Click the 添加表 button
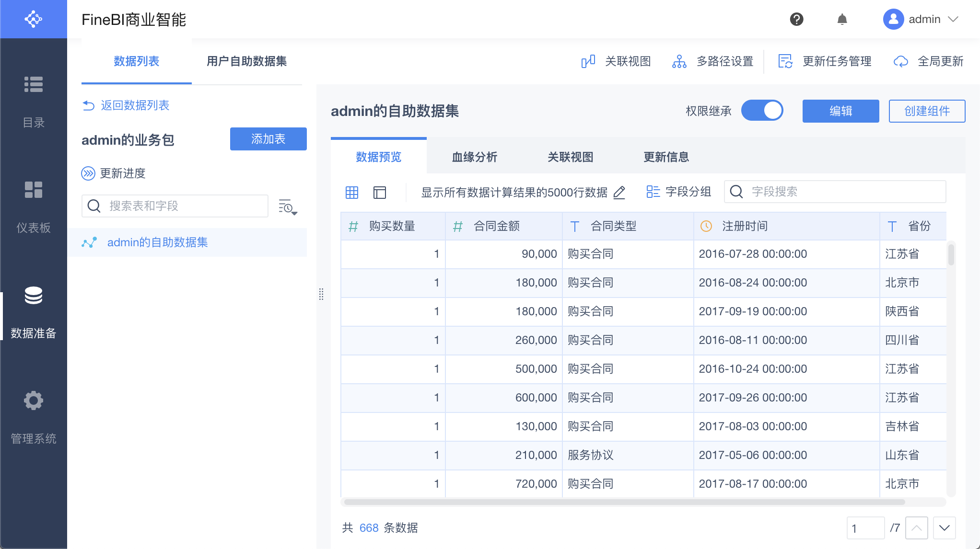Image resolution: width=980 pixels, height=549 pixels. (x=268, y=139)
